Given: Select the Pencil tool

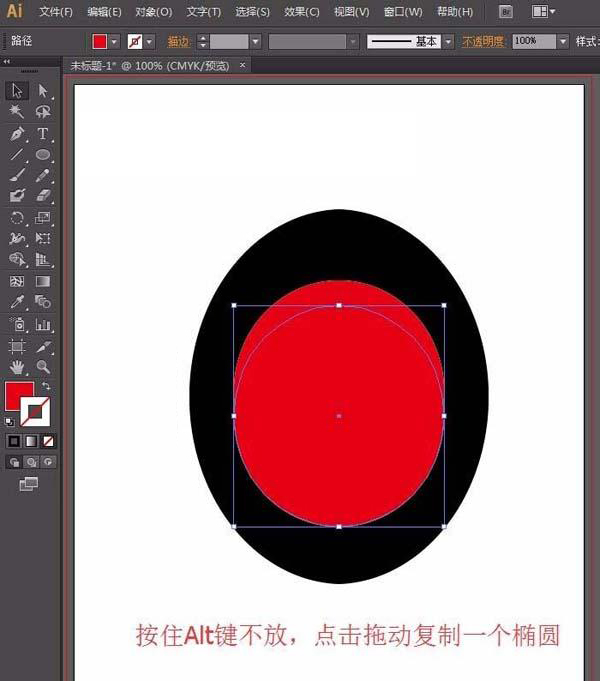Looking at the screenshot, I should click(43, 175).
